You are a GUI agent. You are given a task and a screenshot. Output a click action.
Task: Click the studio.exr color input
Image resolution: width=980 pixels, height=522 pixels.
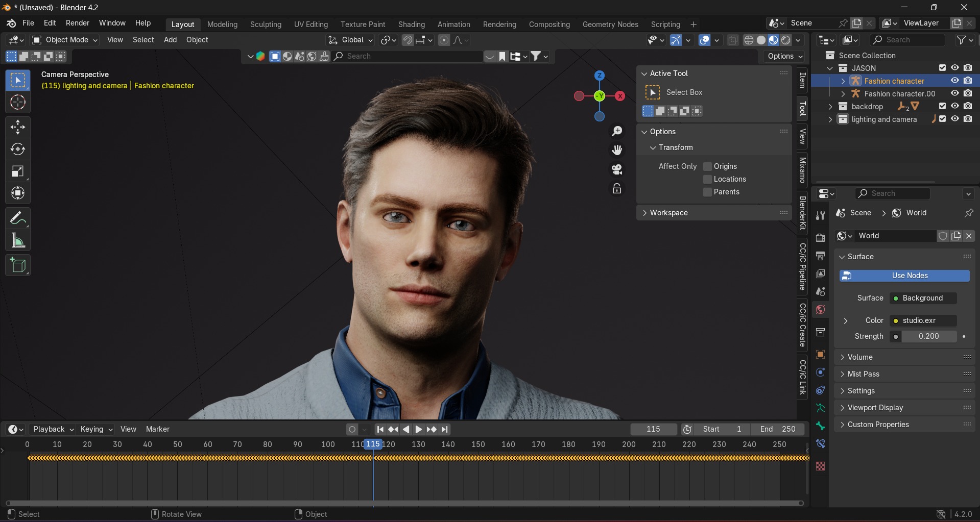[x=923, y=320]
